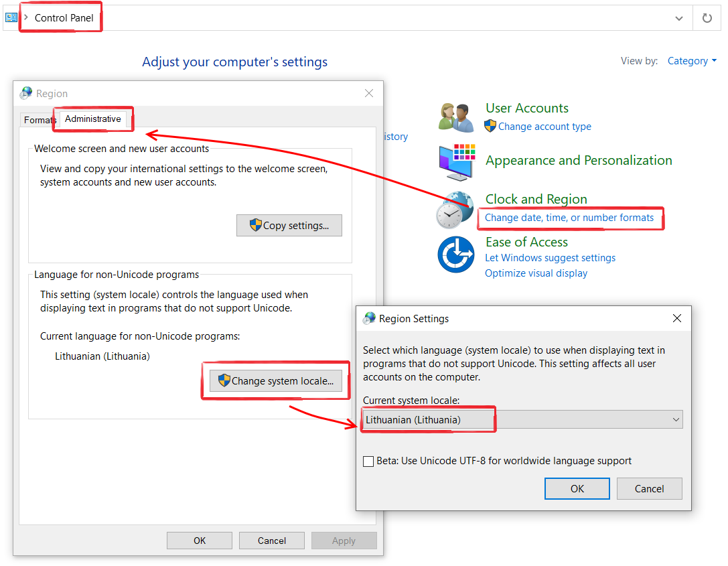
Task: Switch to the Formats tab
Action: coord(39,120)
